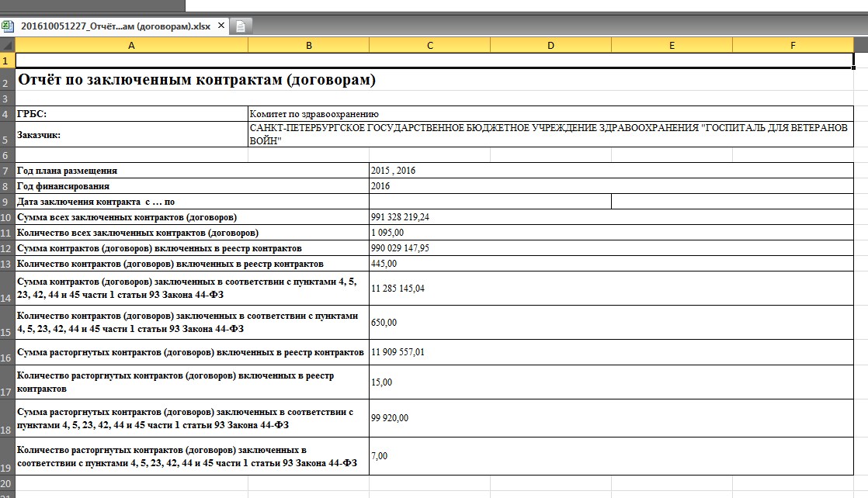Image resolution: width=868 pixels, height=498 pixels.
Task: Select row 20 header
Action: (7, 483)
